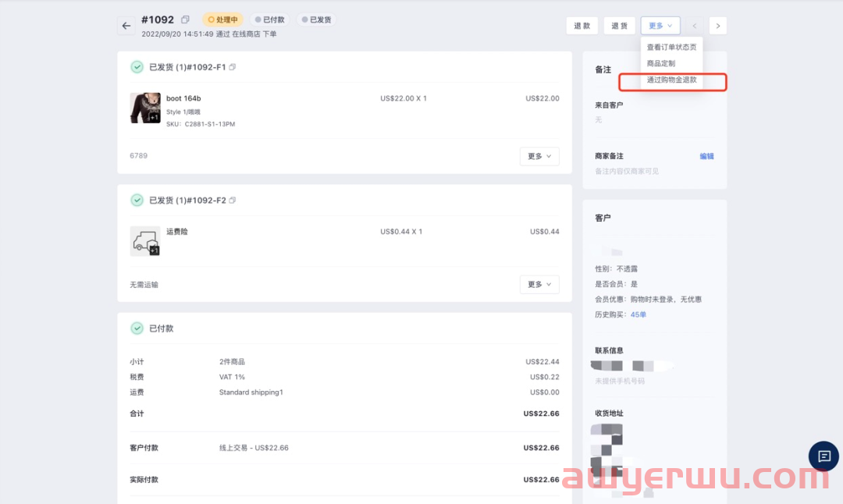Click product name boot 164b
Image resolution: width=843 pixels, height=504 pixels.
pos(183,98)
